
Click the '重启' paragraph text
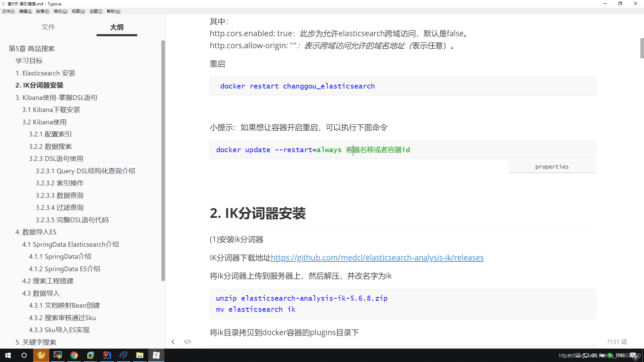[x=217, y=64]
